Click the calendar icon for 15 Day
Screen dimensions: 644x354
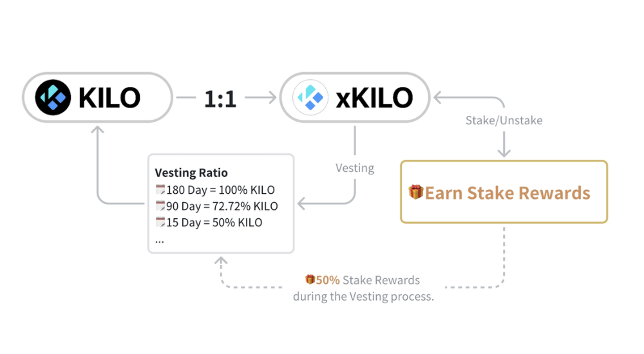tap(160, 223)
